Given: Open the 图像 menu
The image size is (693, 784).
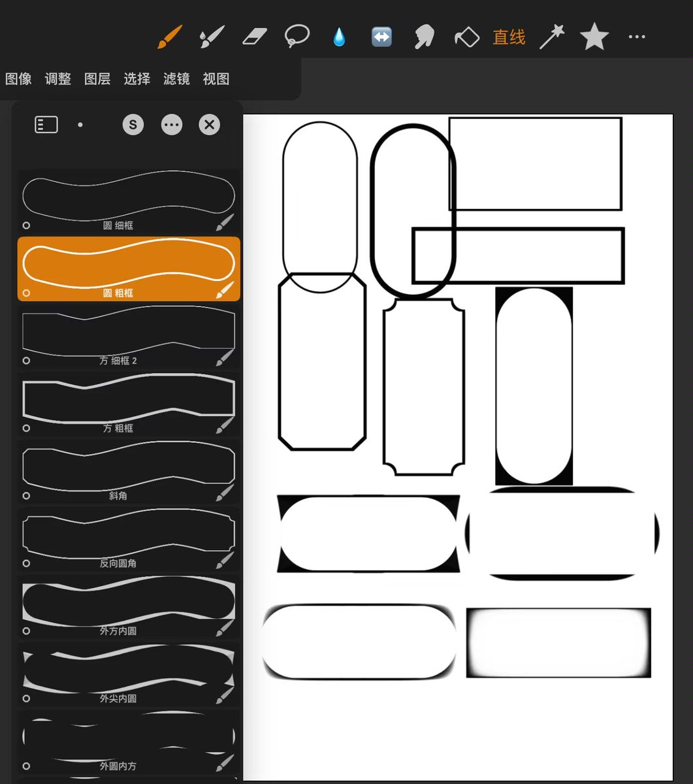Looking at the screenshot, I should tap(18, 79).
